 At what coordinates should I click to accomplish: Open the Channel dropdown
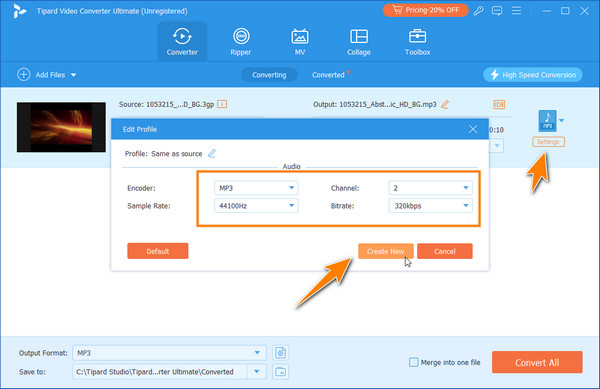pos(430,188)
